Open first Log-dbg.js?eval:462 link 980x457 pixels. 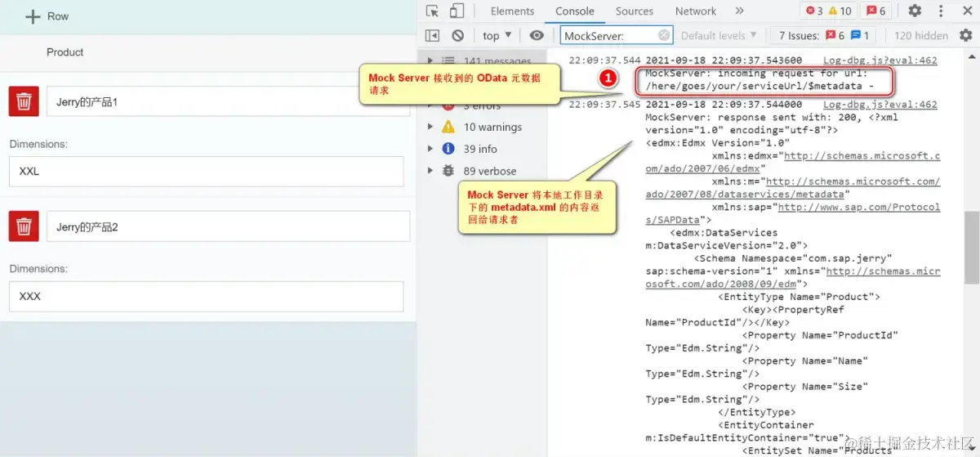(880, 60)
